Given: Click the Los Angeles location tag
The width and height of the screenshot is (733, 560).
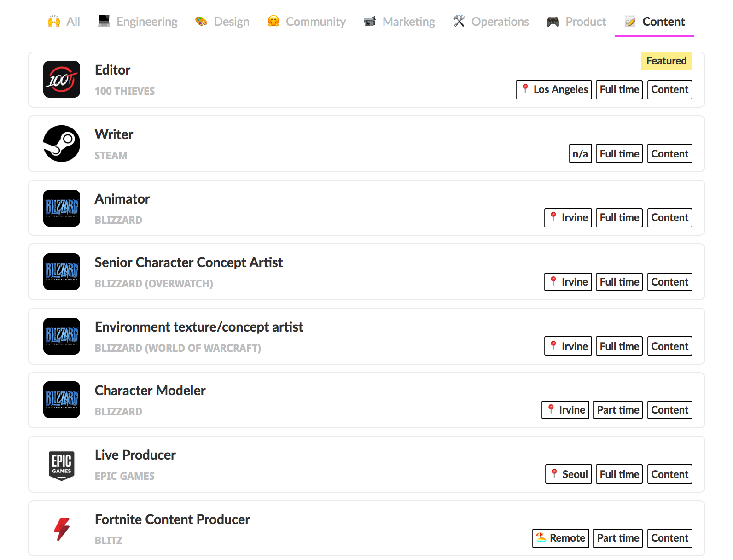Looking at the screenshot, I should (554, 89).
